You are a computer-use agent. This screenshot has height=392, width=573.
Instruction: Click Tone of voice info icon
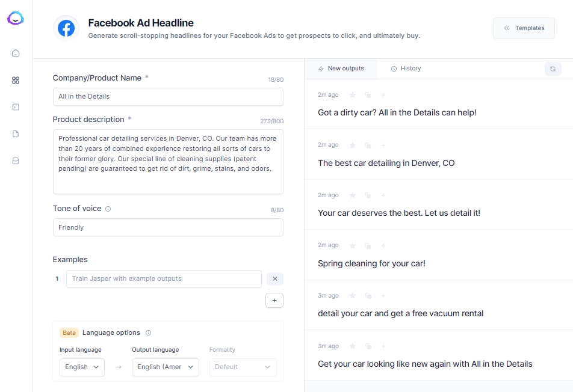tap(108, 209)
